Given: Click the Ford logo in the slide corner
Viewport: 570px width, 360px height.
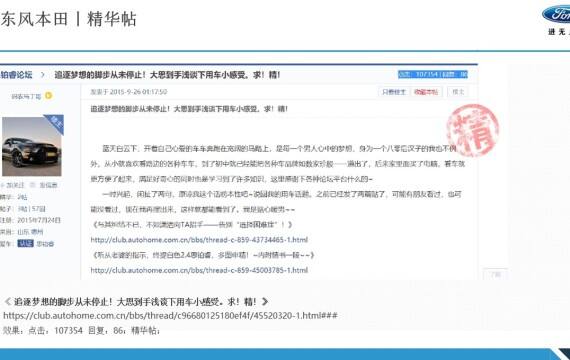Looking at the screenshot, I should [x=557, y=15].
